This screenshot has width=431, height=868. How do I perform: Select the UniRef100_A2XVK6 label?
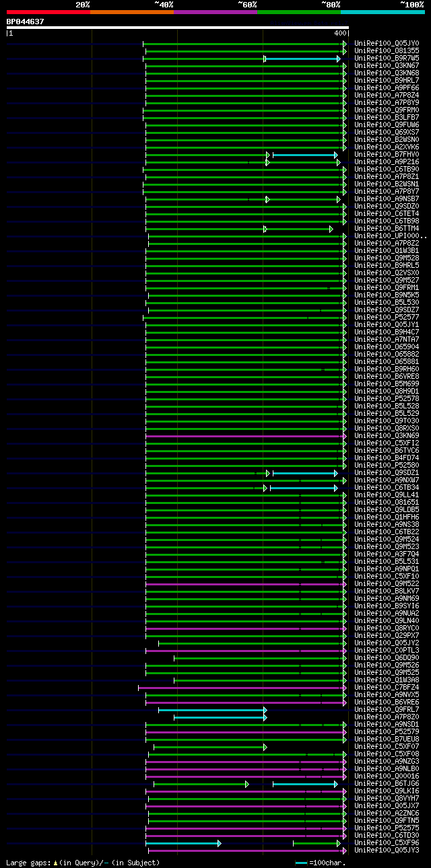(387, 147)
